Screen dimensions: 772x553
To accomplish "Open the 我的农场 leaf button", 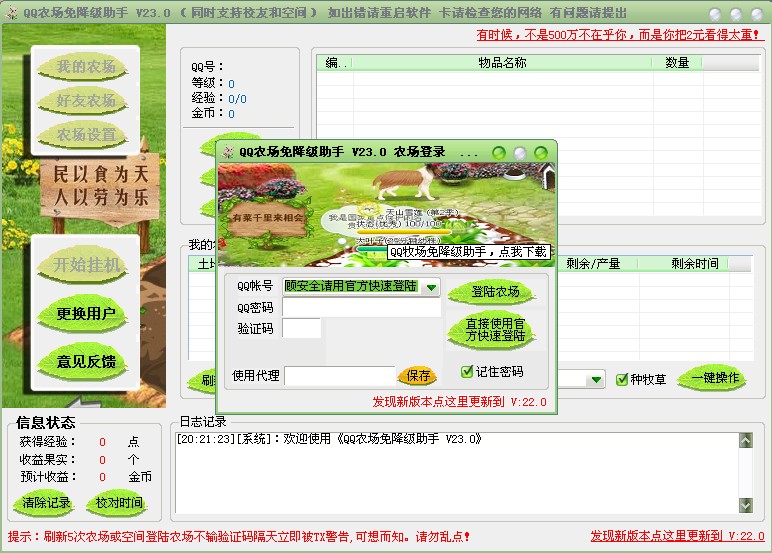I will [85, 66].
